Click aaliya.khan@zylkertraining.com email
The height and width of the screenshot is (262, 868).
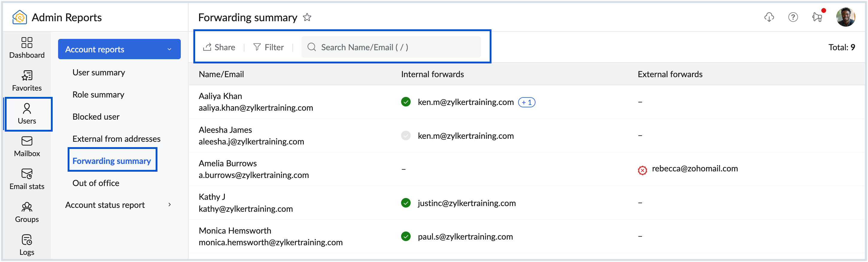pos(256,108)
